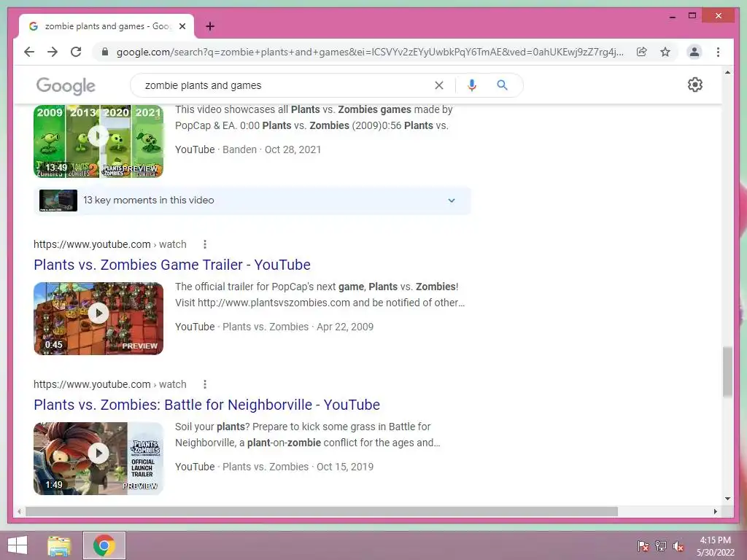Go to Google homepage via logo
The image size is (747, 560).
(66, 86)
